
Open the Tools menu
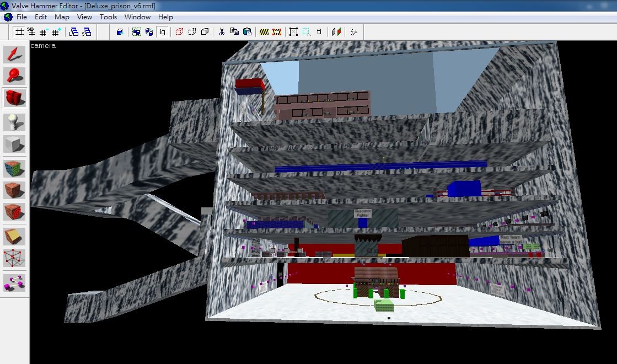108,17
